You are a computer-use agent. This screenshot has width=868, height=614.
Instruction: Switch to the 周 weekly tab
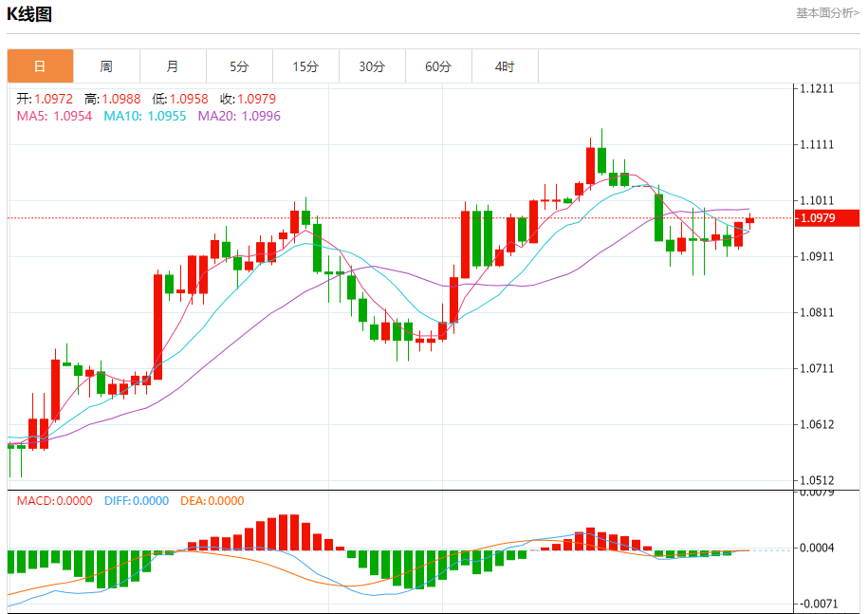click(107, 65)
